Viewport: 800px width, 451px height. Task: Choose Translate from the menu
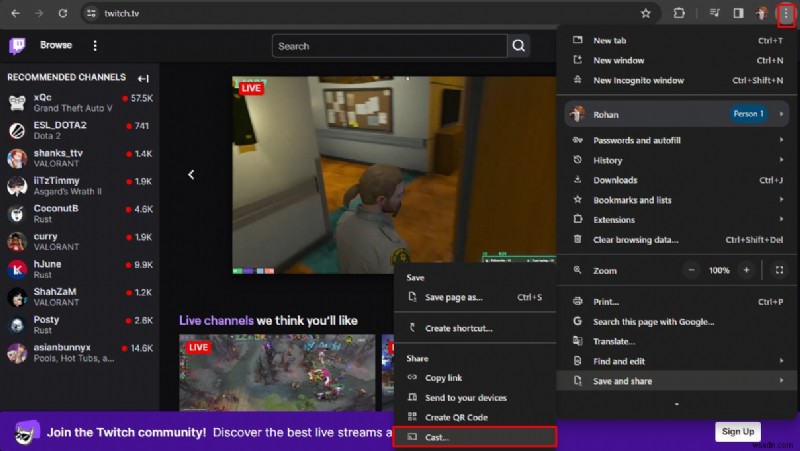[x=678, y=341]
